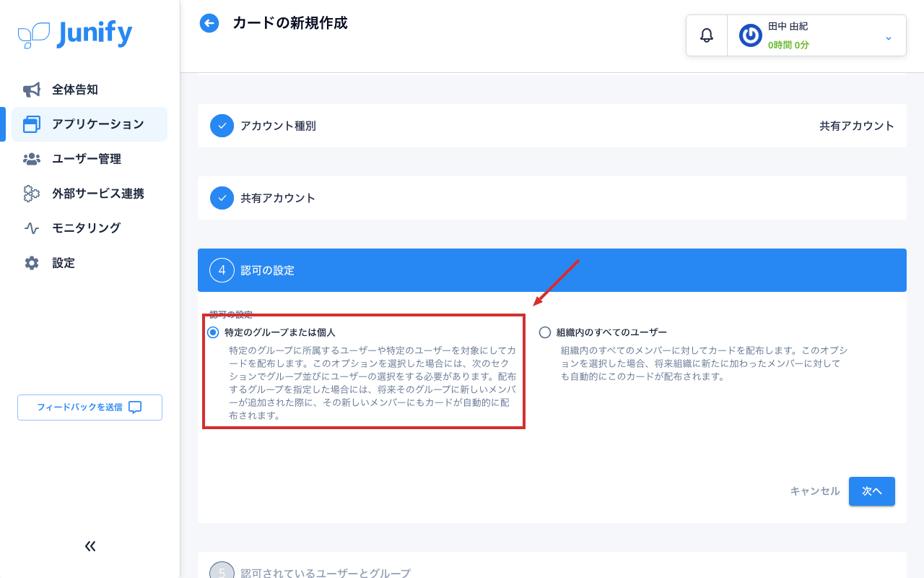Click the blue power avatar icon
This screenshot has height=578, width=924.
point(751,35)
